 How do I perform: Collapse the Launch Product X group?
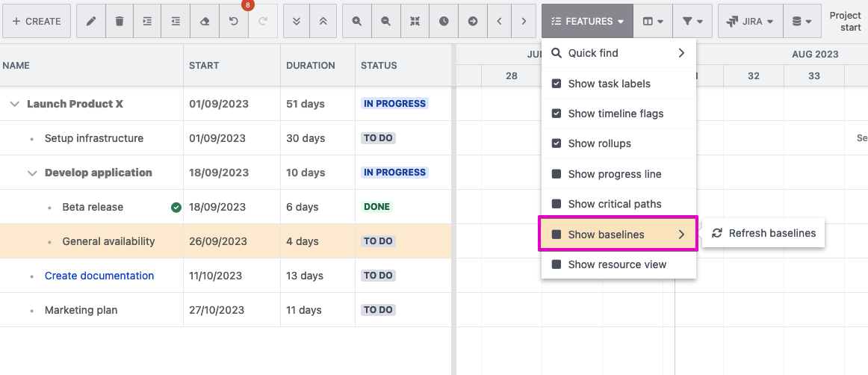(14, 104)
